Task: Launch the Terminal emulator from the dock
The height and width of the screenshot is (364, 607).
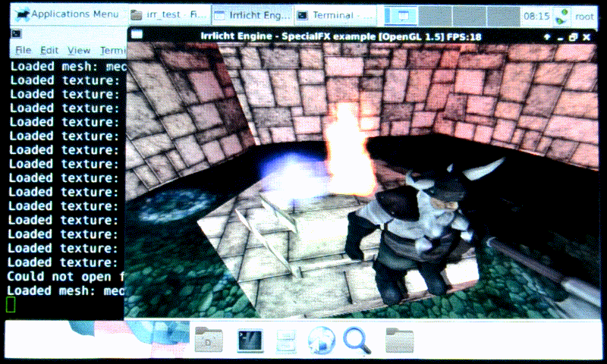Action: (x=250, y=340)
